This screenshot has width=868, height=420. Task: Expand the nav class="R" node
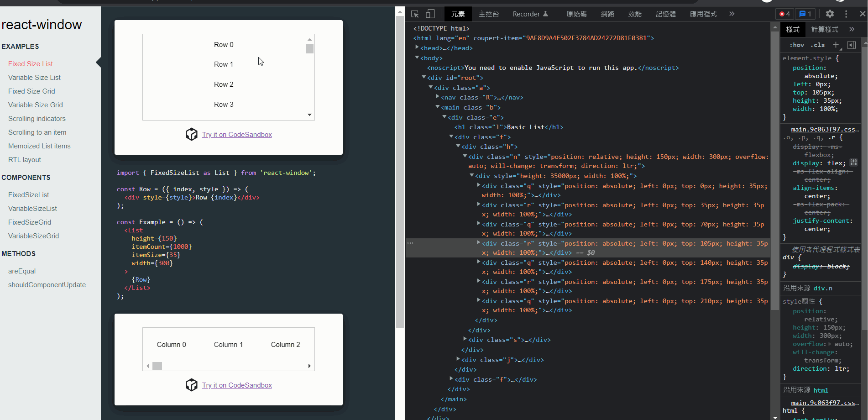438,97
